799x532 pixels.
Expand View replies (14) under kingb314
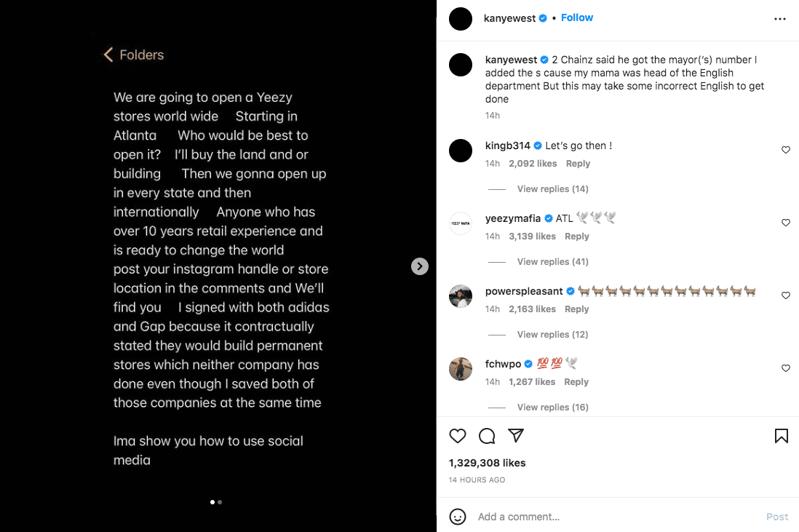552,189
